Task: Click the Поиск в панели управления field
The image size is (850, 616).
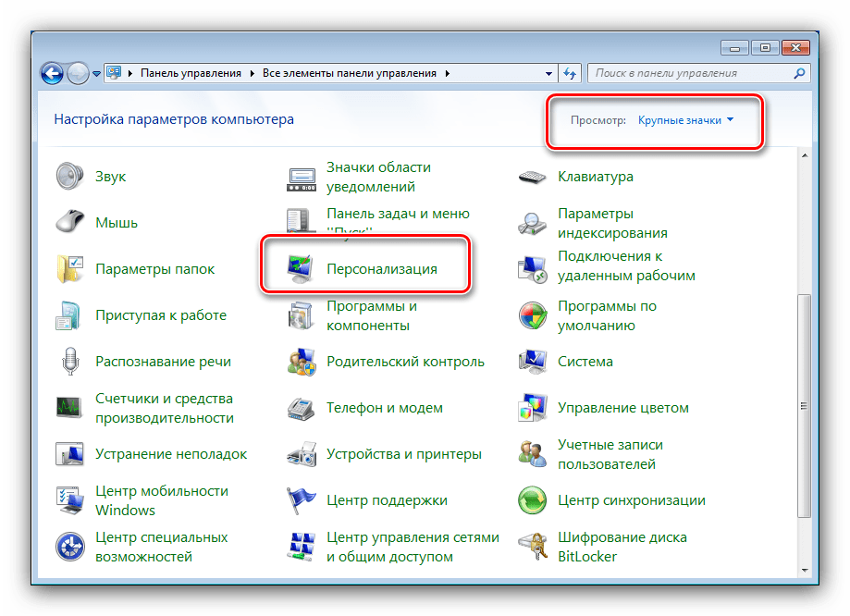Action: [689, 73]
